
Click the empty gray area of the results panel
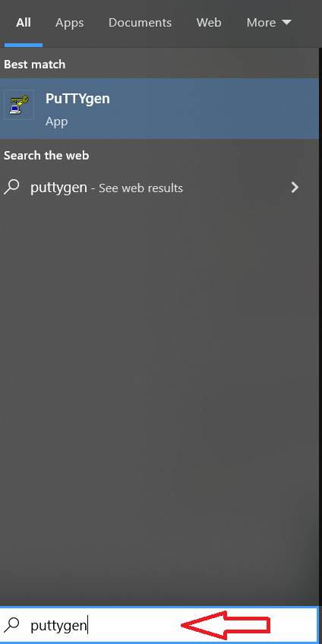click(x=159, y=390)
